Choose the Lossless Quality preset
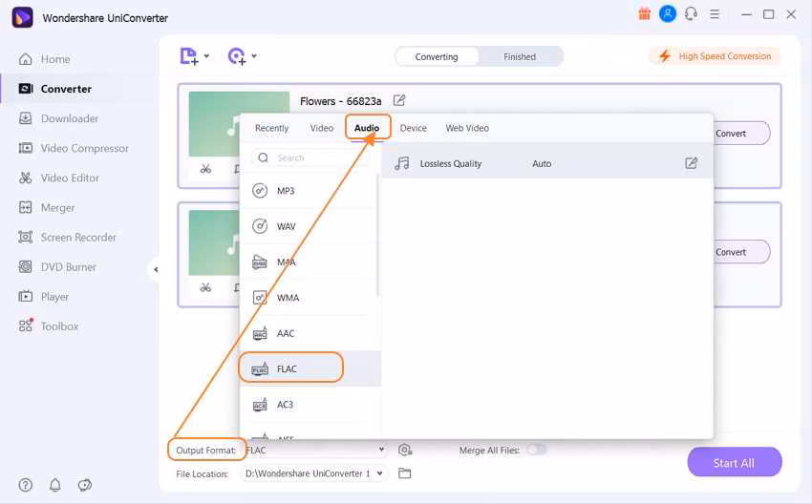 [x=547, y=163]
